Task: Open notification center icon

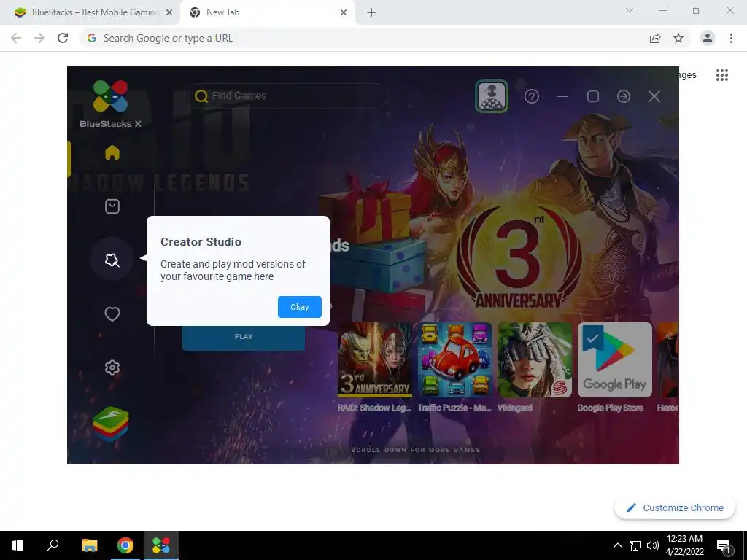Action: coord(723,546)
